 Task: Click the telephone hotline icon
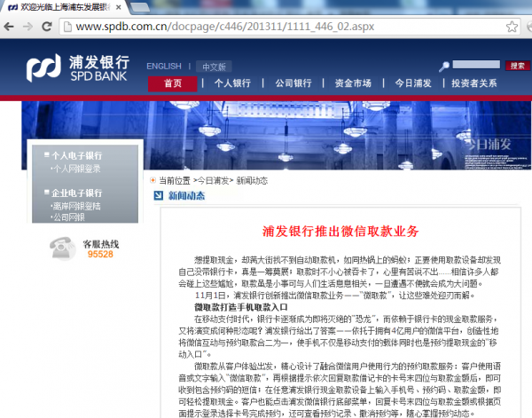pos(62,248)
